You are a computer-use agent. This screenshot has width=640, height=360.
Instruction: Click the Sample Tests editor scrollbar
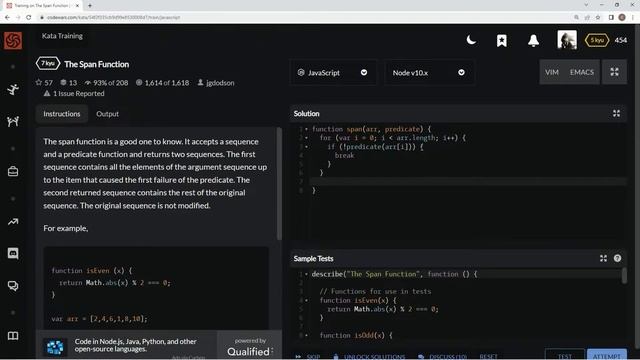point(624,276)
